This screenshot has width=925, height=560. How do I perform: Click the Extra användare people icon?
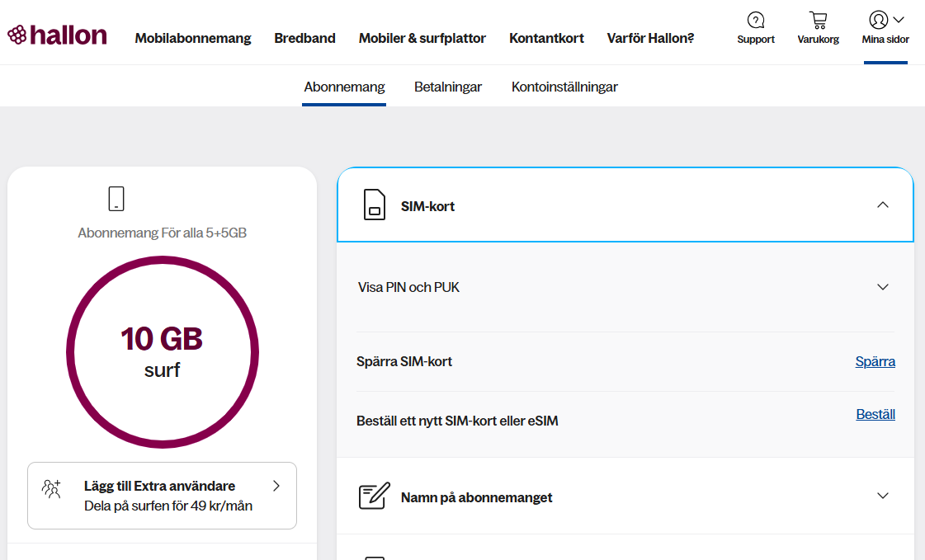click(x=52, y=488)
